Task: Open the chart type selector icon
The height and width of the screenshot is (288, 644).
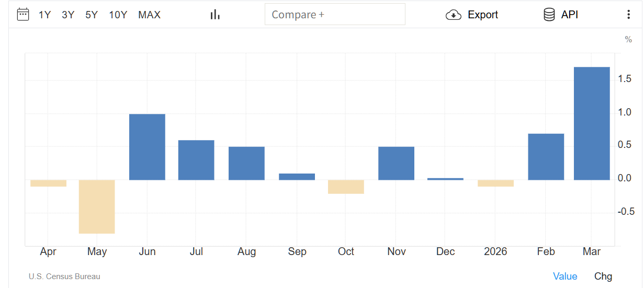Action: coord(215,15)
